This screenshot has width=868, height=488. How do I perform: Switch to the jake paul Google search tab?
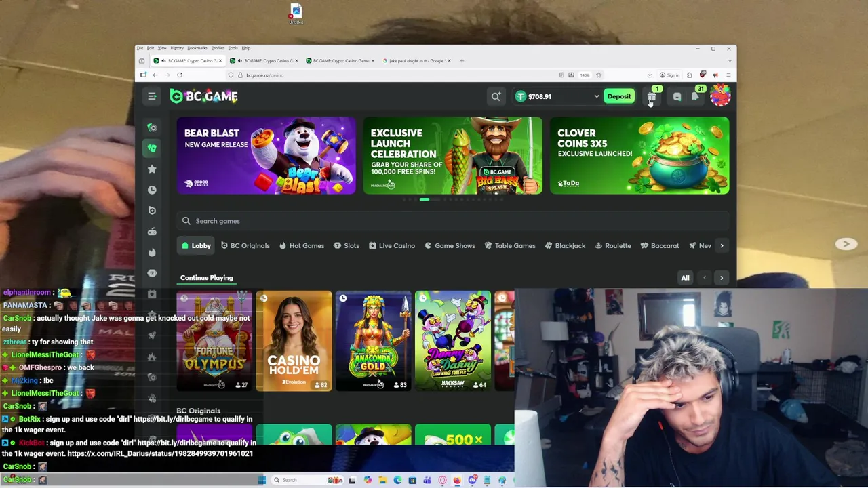tap(416, 61)
